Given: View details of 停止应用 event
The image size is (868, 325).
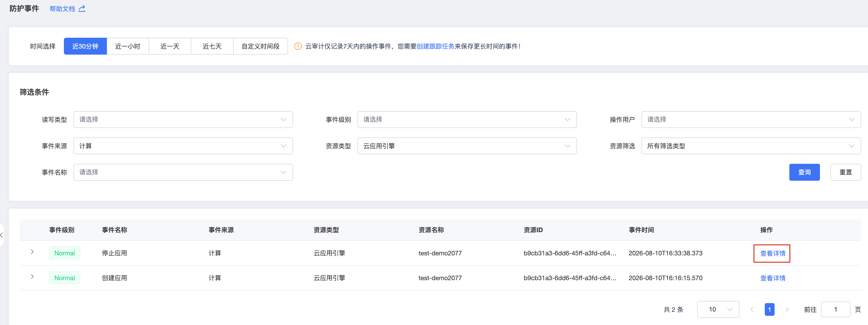Looking at the screenshot, I should click(773, 253).
